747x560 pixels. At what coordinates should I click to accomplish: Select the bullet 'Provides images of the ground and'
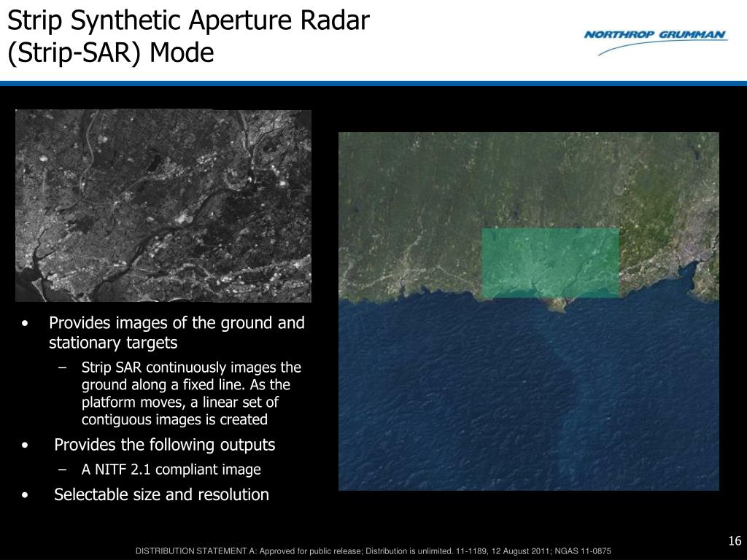pyautogui.click(x=177, y=323)
